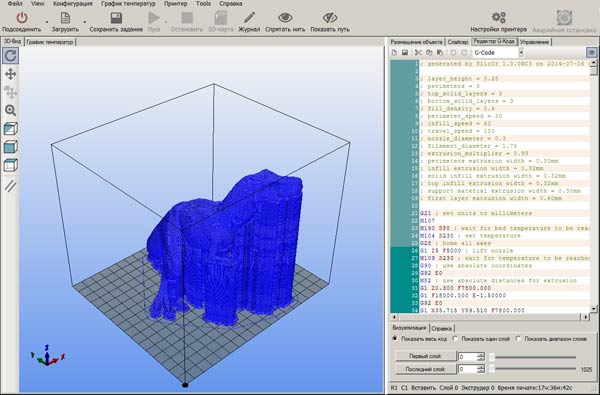Screen dimensions: 600x395
Task: Switch to График температур tab
Action: (x=50, y=42)
